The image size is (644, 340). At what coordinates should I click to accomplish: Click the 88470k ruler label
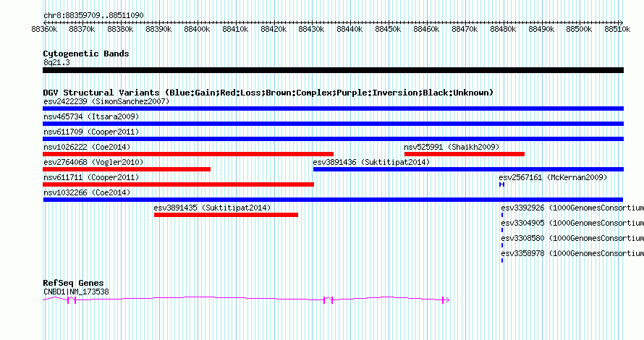465,29
